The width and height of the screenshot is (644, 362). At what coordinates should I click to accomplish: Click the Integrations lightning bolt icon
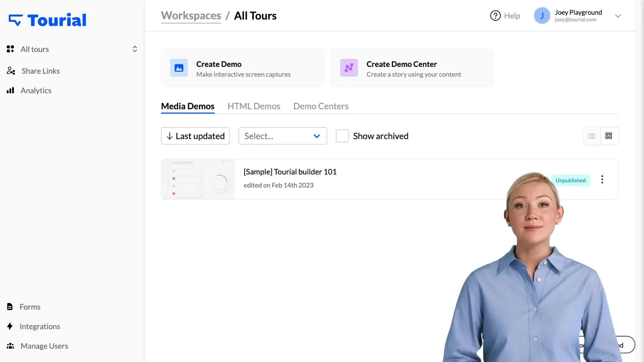point(10,326)
